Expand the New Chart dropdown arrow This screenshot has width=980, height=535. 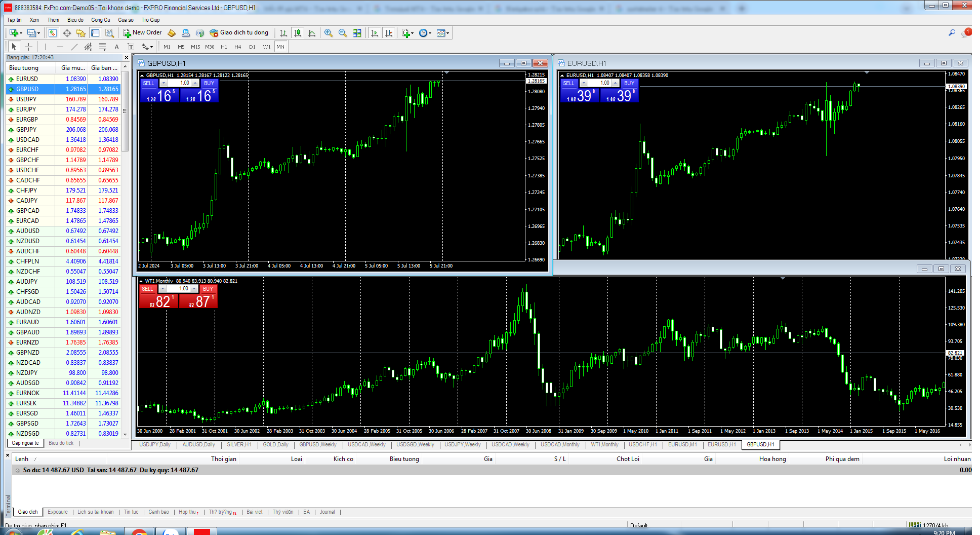click(x=21, y=33)
